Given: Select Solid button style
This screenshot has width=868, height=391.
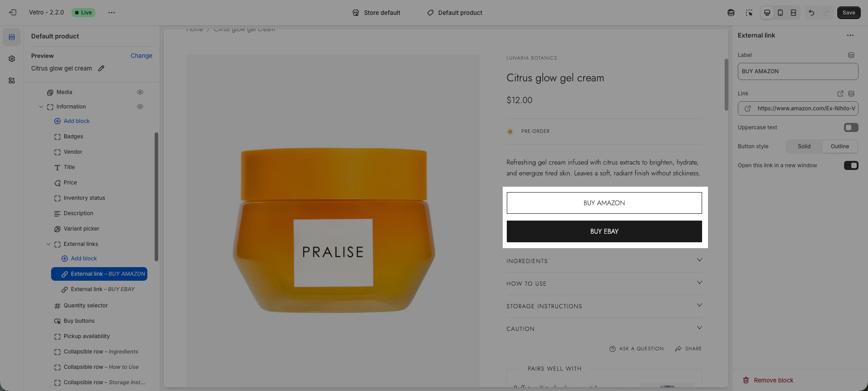Looking at the screenshot, I should coord(804,146).
